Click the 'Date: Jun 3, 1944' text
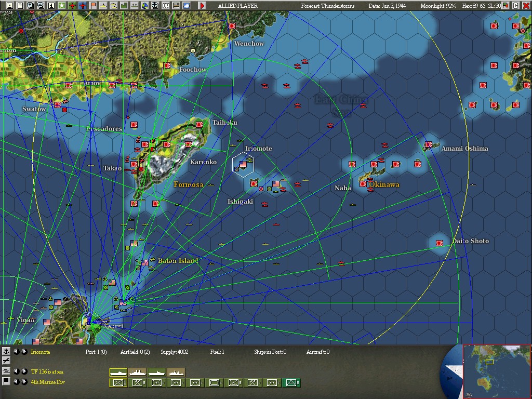Screen dimensions: 532x399 387,6
